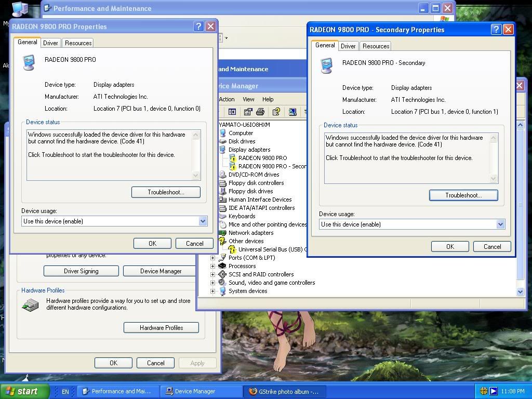Click the Keyboards icon in the tree
Screen dimensions: 532x399
pos(222,216)
